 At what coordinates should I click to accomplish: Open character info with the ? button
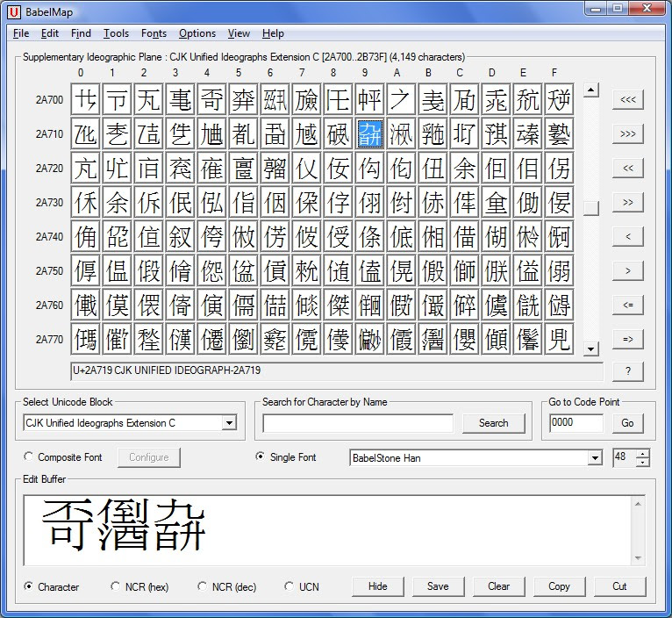point(628,371)
